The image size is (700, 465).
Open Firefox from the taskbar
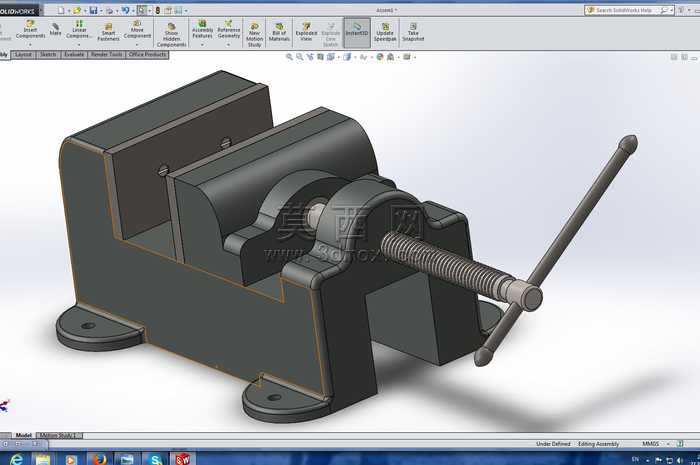click(99, 459)
